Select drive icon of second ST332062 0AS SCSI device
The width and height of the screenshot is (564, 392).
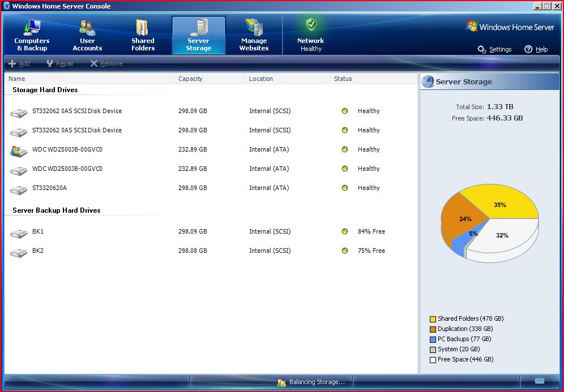tap(19, 132)
